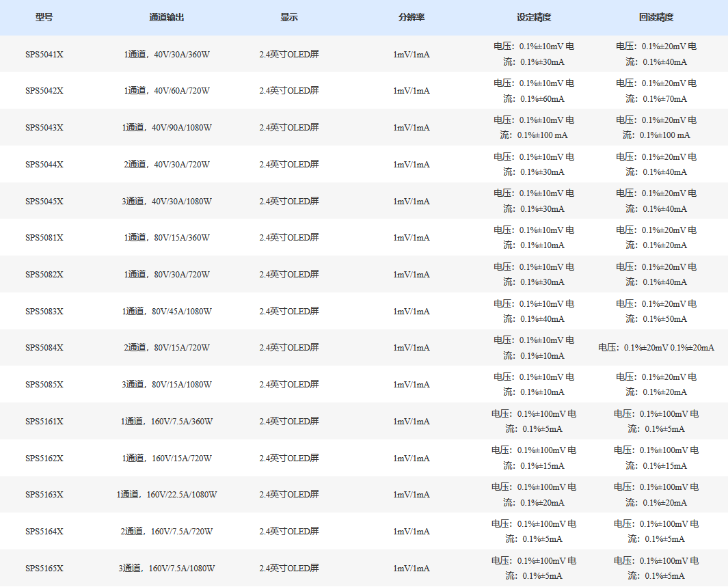This screenshot has width=728, height=587.
Task: Click the OLED display cell for SPS5165X
Action: [288, 569]
